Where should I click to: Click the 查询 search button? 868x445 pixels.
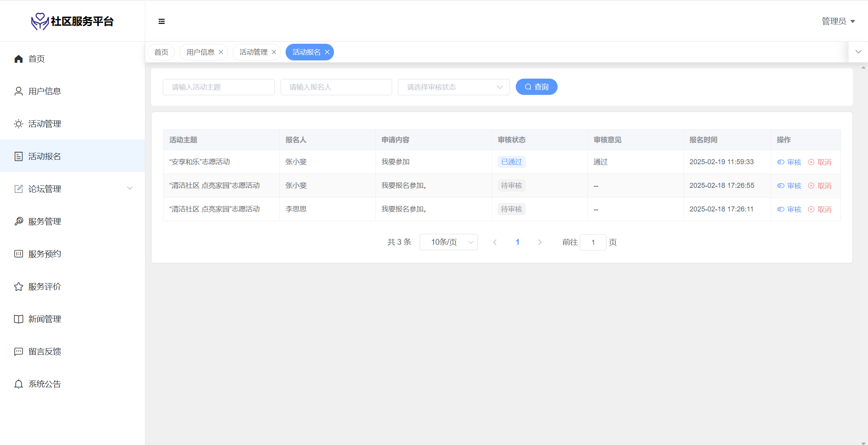[x=536, y=87]
